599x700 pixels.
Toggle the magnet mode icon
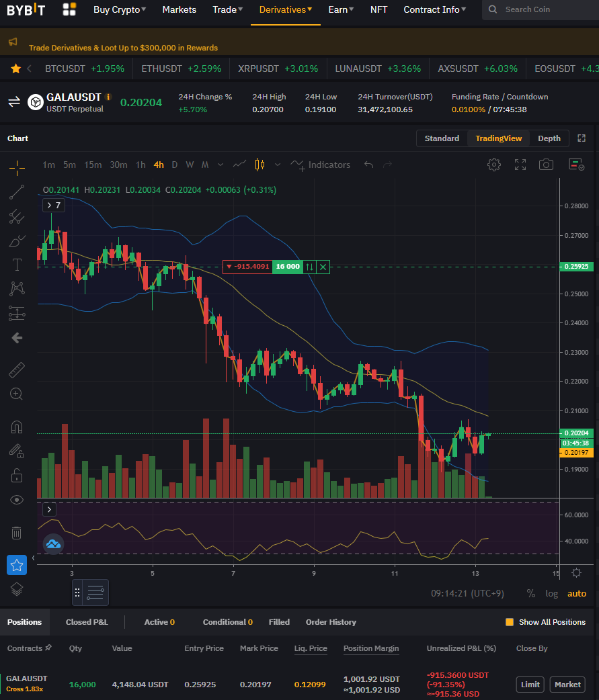[x=17, y=427]
